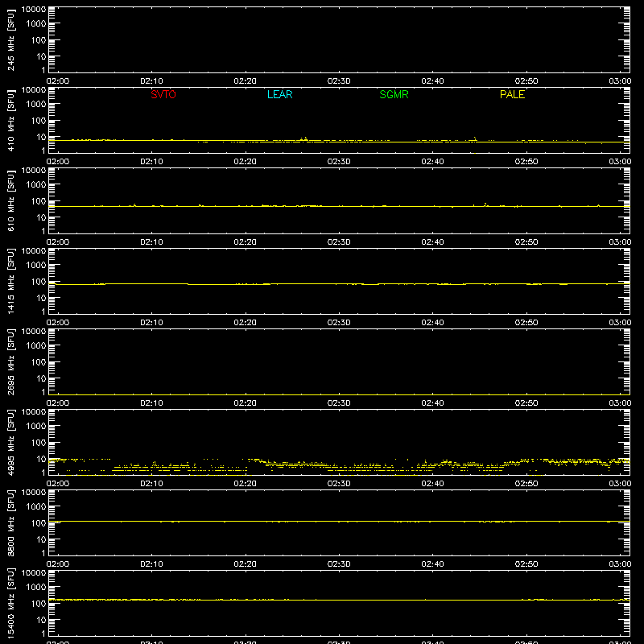Select the 2695 MHz [SFU] axis label

pyautogui.click(x=10, y=361)
